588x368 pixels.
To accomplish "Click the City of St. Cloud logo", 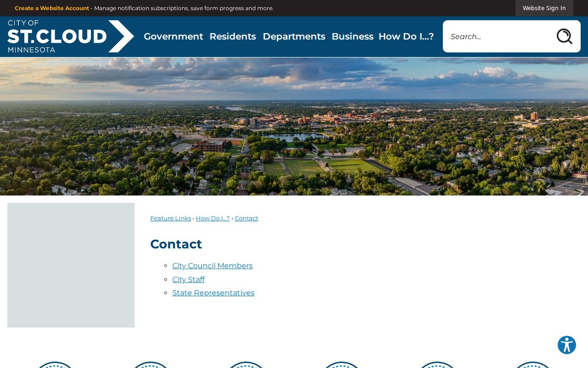I will [71, 36].
